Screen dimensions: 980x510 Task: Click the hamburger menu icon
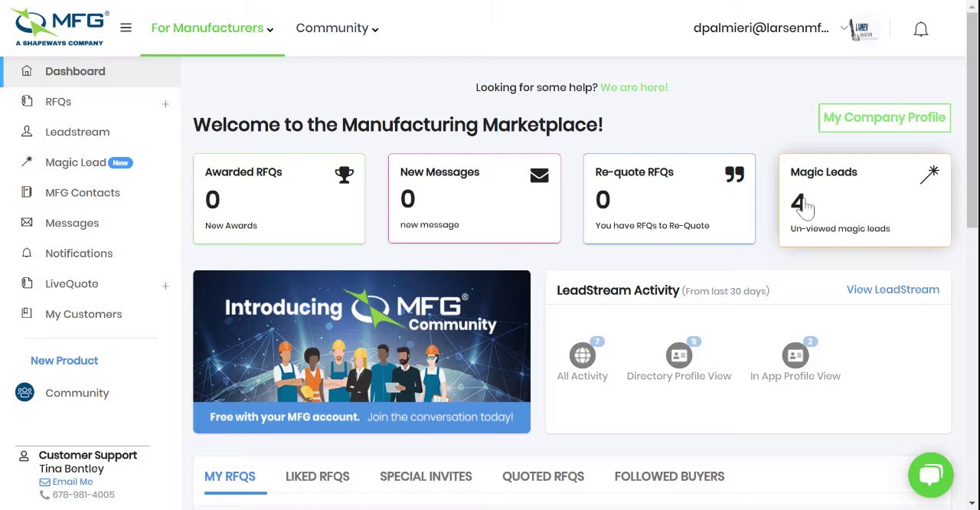click(126, 28)
